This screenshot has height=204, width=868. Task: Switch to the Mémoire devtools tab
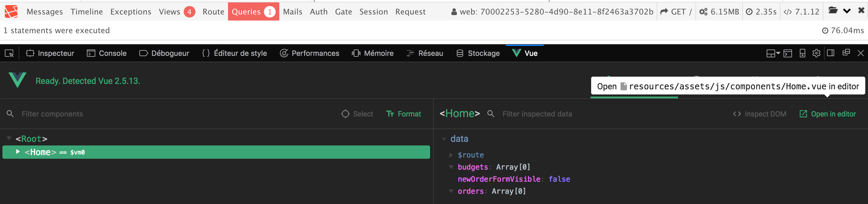[x=372, y=53]
